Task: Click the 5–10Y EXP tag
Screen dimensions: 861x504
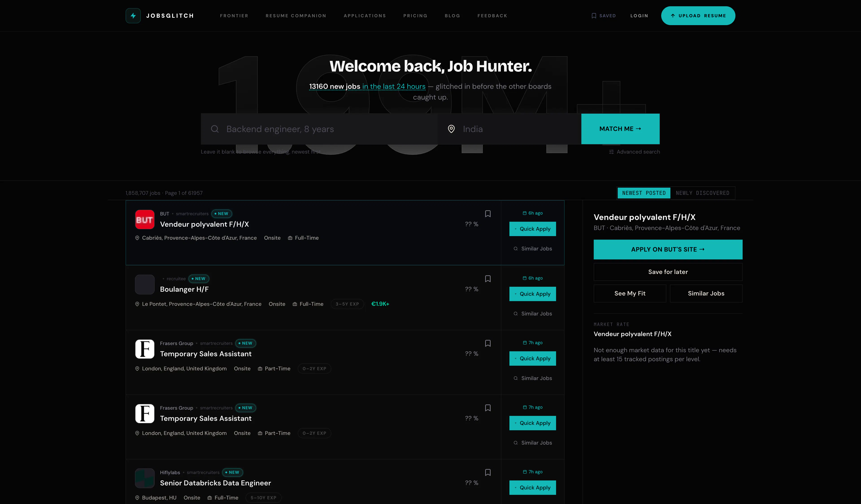Action: pos(263,498)
